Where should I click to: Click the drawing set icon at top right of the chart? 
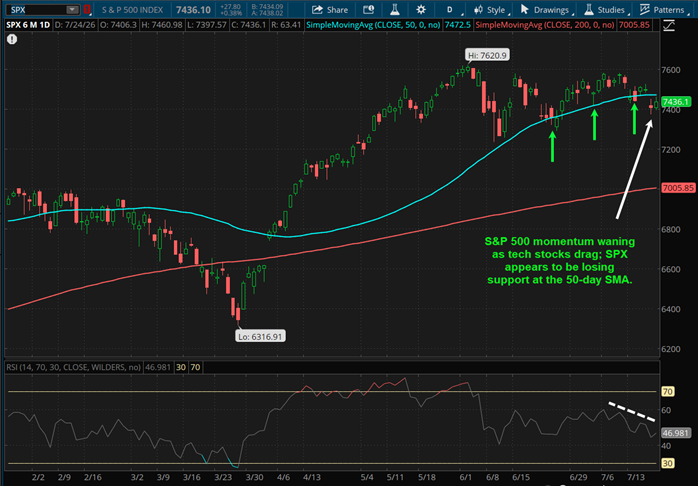[x=669, y=25]
